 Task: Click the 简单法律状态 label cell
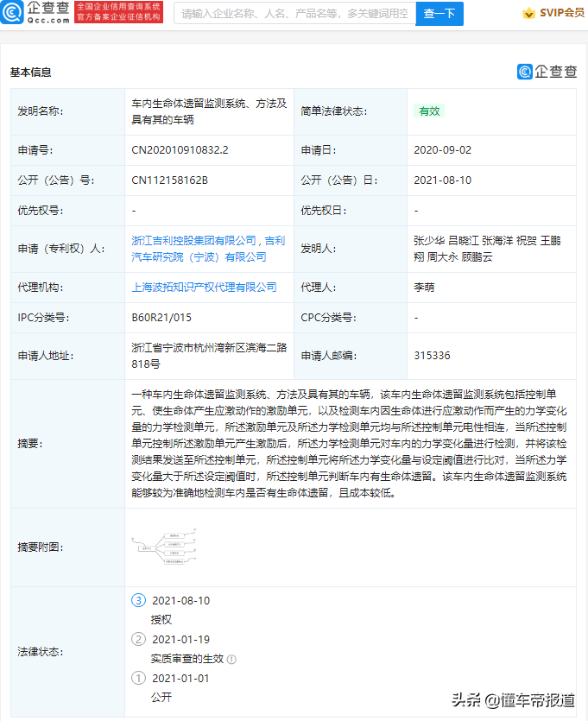[351, 111]
